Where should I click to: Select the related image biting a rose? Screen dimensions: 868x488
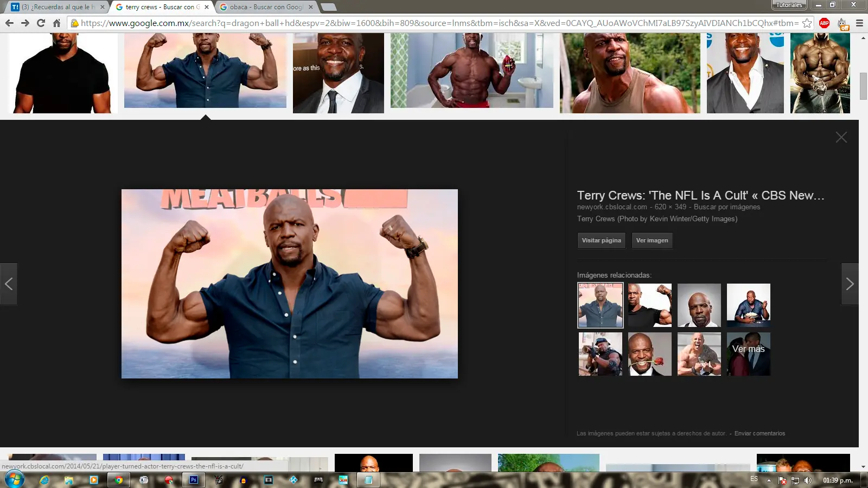tap(650, 354)
